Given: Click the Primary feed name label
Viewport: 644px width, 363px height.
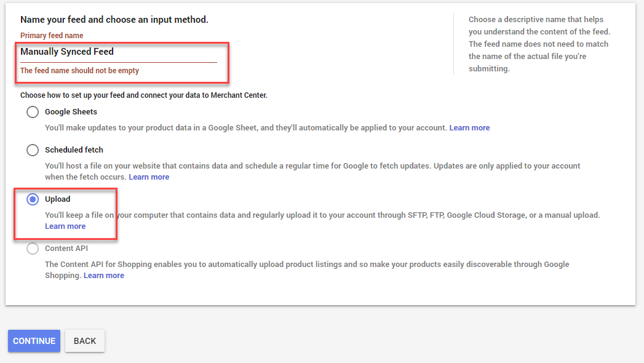Looking at the screenshot, I should pyautogui.click(x=52, y=35).
